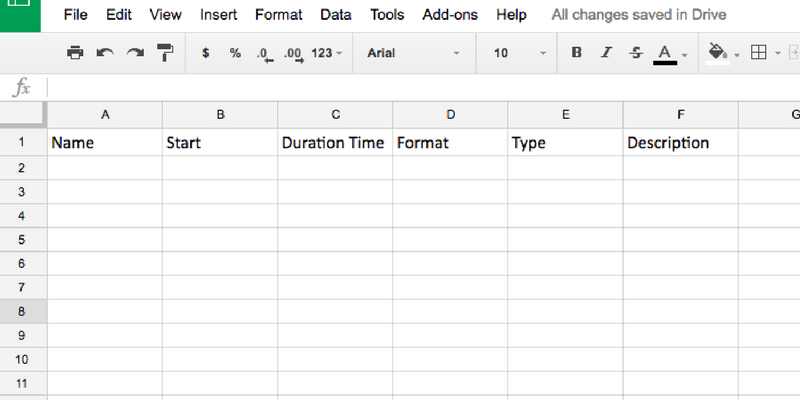
Task: Click the Print icon in toolbar
Action: point(75,53)
